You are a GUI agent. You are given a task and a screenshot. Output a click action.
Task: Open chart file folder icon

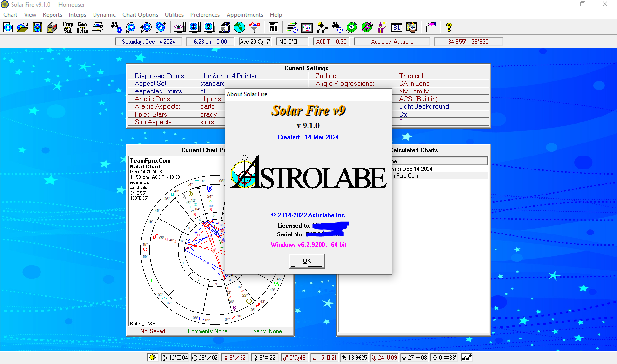tap(22, 27)
